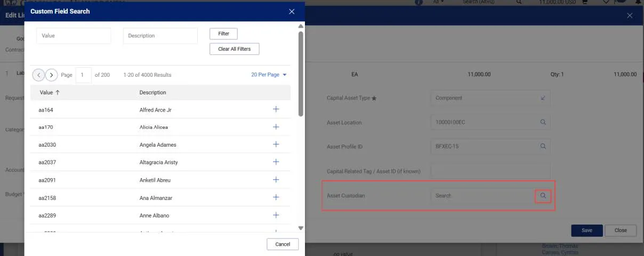Click the description Altagracia Aristy

point(158,163)
